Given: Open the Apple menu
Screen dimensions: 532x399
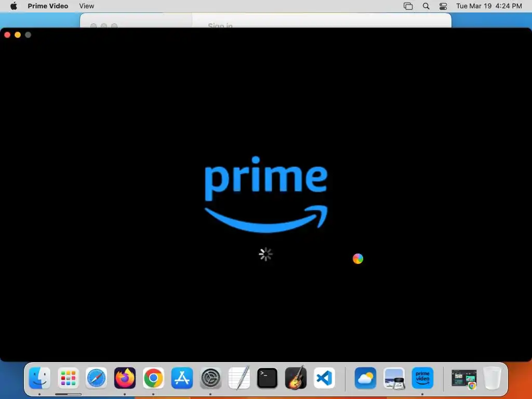Looking at the screenshot, I should coord(14,6).
